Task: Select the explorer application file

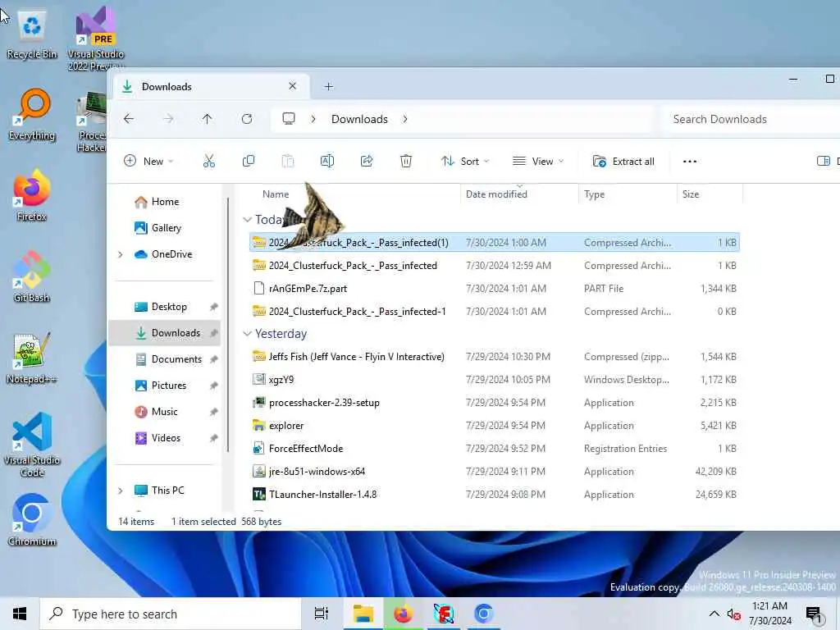Action: coord(495,426)
